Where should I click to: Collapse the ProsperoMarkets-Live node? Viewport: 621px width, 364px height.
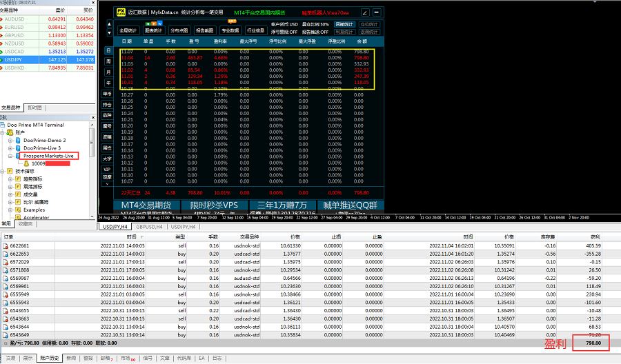[x=10, y=156]
